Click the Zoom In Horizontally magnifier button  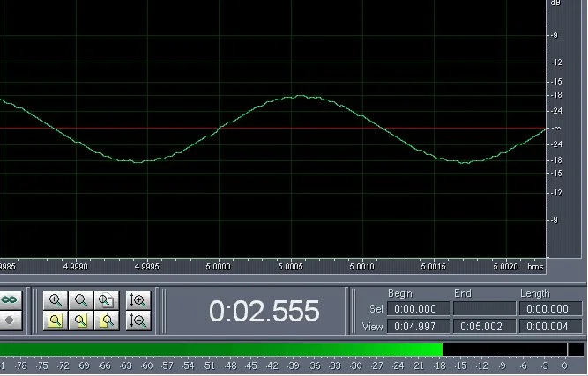pos(55,300)
